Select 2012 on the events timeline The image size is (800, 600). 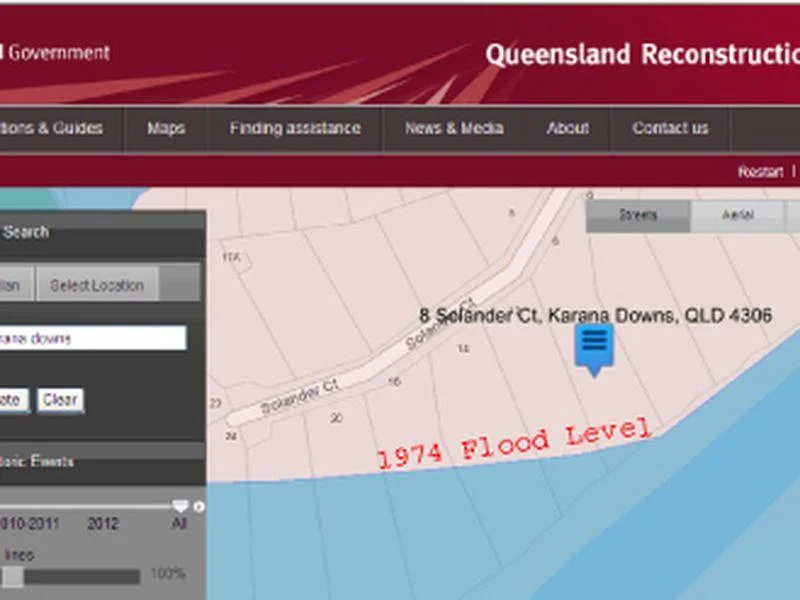tap(103, 523)
